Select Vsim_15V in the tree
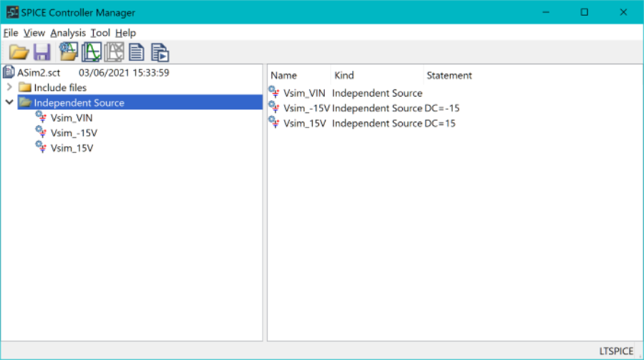The height and width of the screenshot is (360, 644). point(72,148)
